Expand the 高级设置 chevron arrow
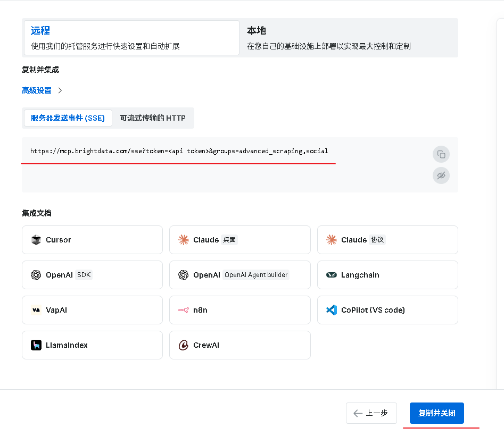 60,90
